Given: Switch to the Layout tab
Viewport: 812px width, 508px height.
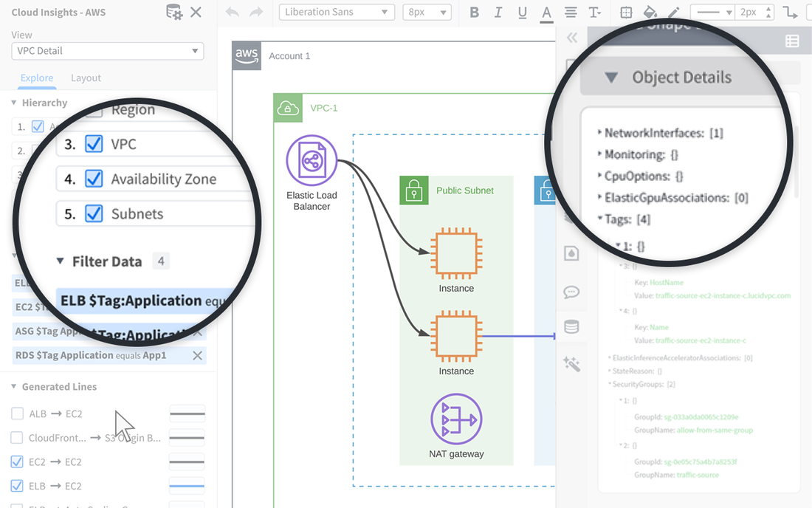Looking at the screenshot, I should [86, 78].
